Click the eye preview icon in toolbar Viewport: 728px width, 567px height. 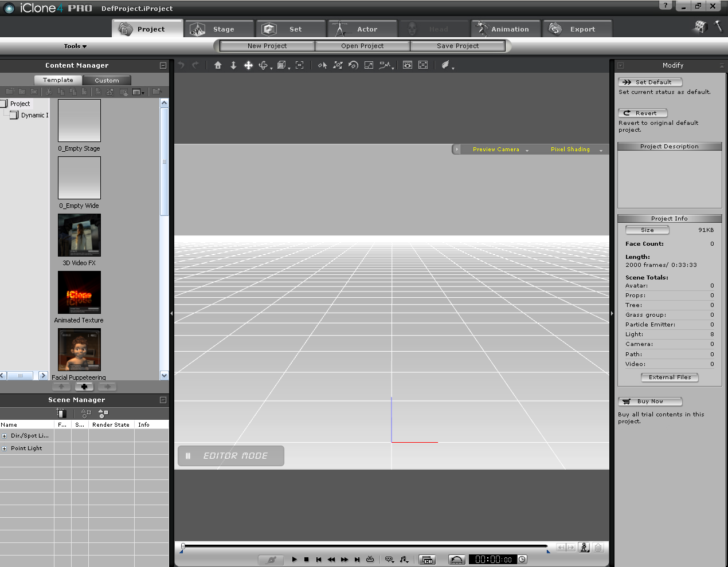click(407, 65)
